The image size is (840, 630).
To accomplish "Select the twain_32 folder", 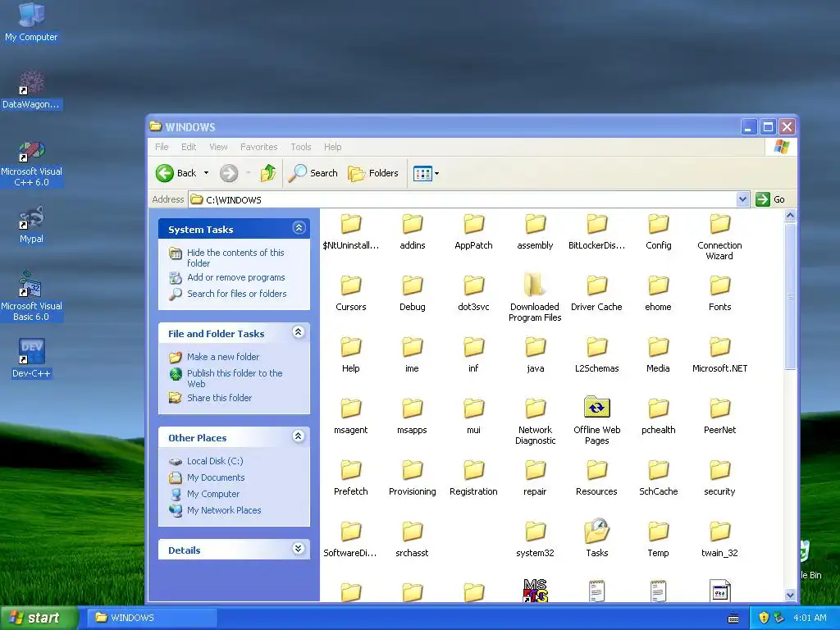I will tap(719, 540).
